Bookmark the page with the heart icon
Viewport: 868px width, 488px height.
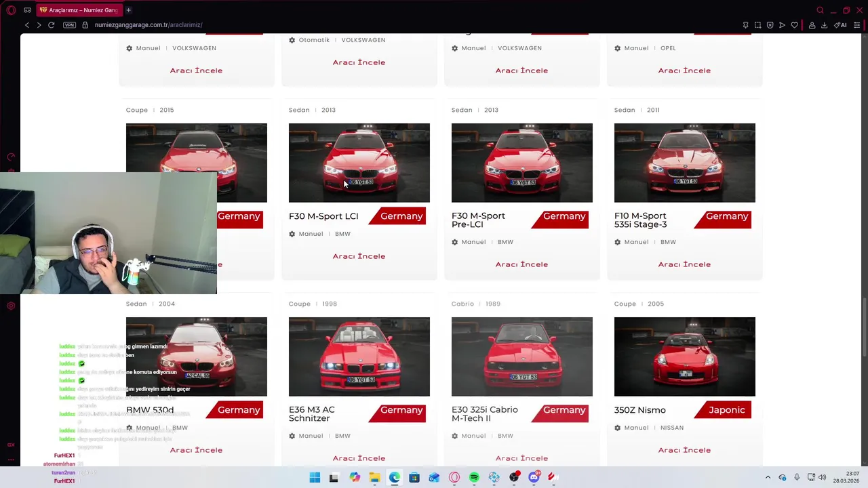794,25
